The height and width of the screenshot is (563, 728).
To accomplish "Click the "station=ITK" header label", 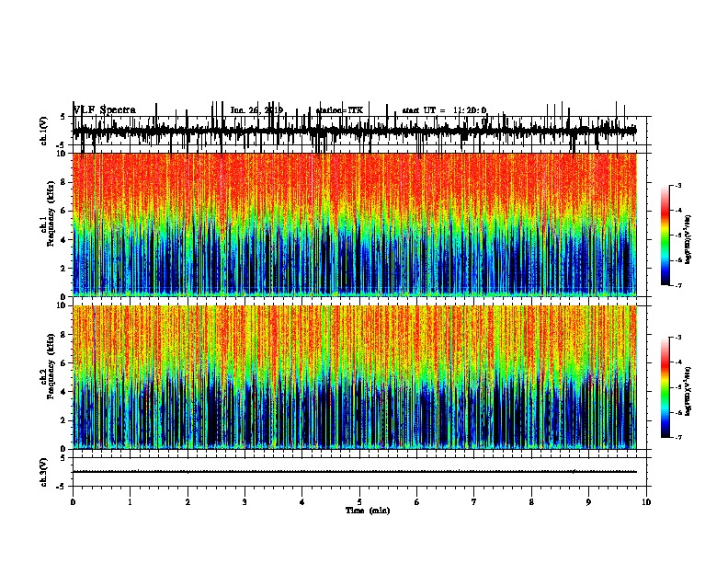I will [339, 110].
